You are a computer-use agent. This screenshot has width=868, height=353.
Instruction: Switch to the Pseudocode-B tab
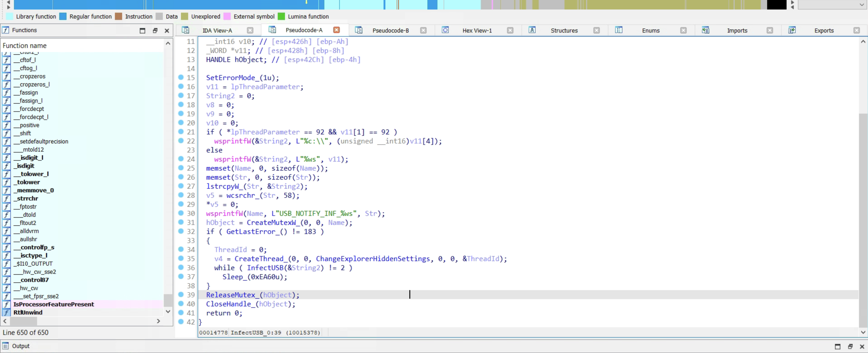point(390,30)
